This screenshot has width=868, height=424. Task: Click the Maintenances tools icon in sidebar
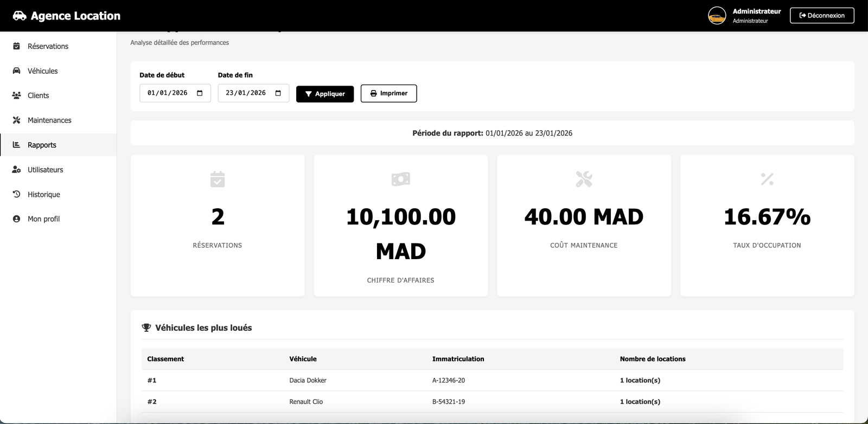16,120
